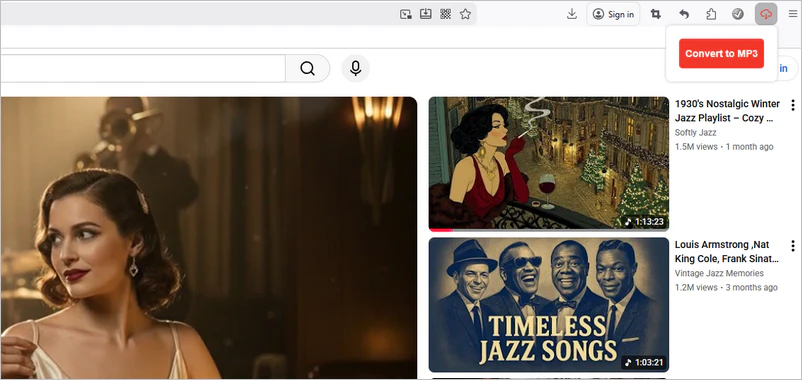Click '1.2M views · 3 months ago' text

(x=726, y=287)
